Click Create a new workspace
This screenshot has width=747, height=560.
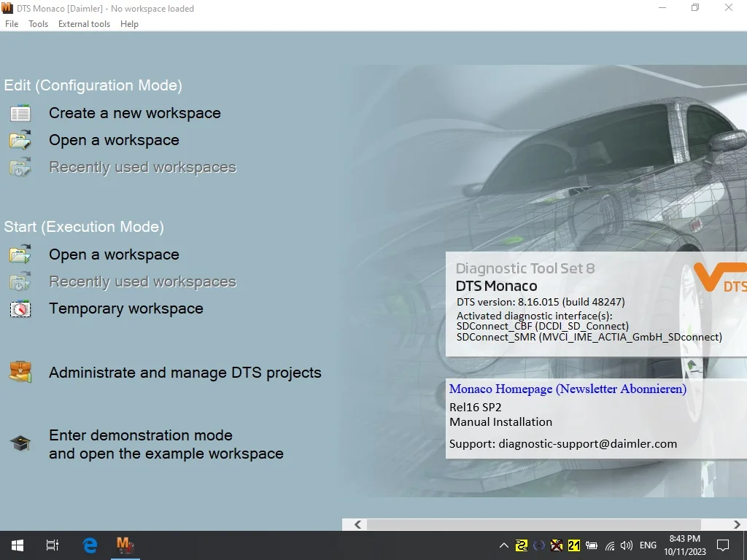pyautogui.click(x=135, y=113)
